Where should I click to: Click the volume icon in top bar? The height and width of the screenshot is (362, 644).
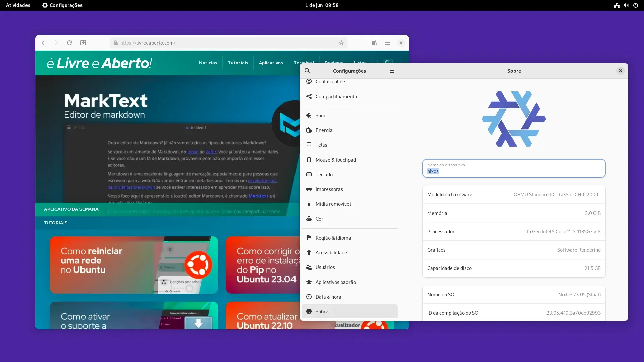(x=626, y=5)
